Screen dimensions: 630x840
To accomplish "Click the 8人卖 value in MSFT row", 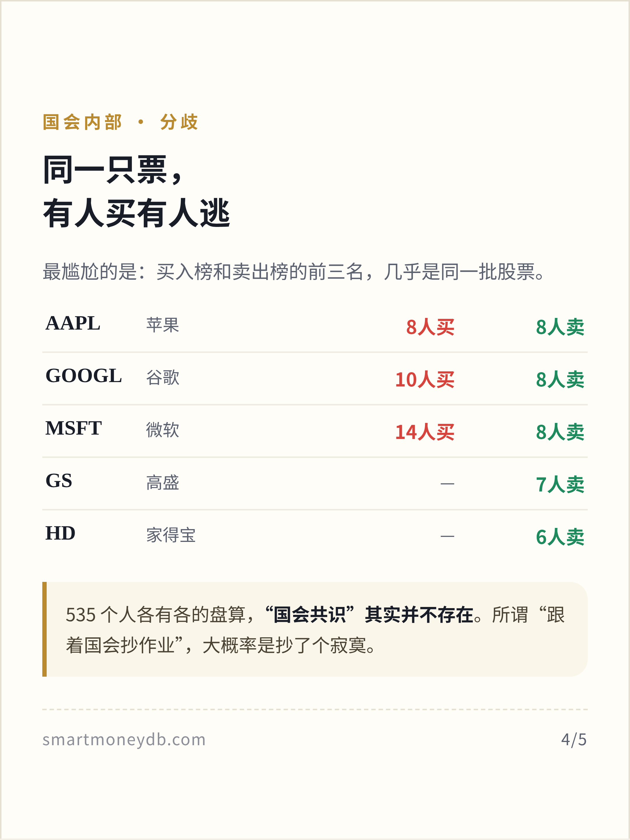I will click(x=560, y=432).
